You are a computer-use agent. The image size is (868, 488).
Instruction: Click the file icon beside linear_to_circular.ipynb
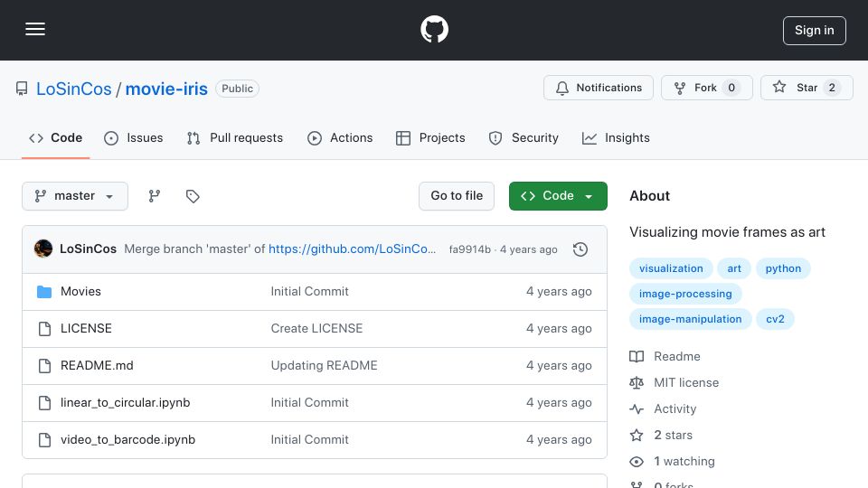pyautogui.click(x=44, y=403)
